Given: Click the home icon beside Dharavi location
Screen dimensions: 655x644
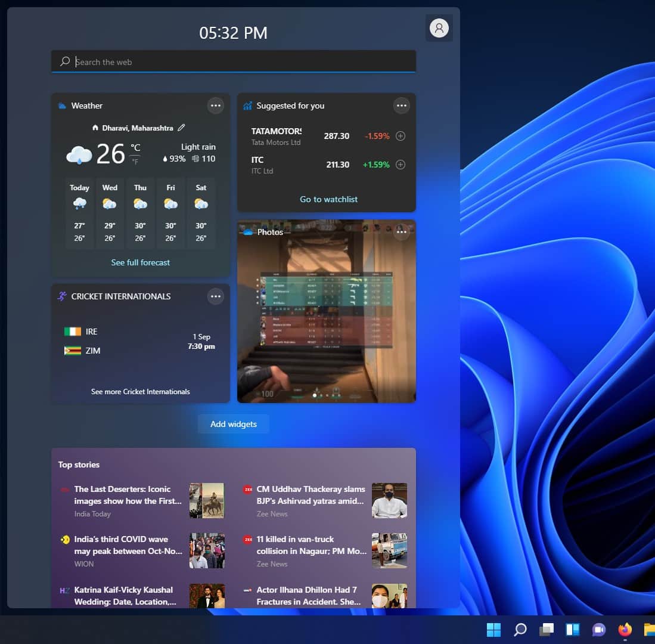Looking at the screenshot, I should click(95, 128).
